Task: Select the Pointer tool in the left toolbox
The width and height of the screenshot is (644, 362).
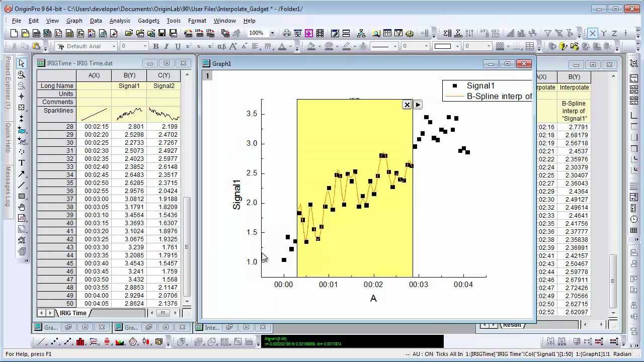Action: [21, 63]
